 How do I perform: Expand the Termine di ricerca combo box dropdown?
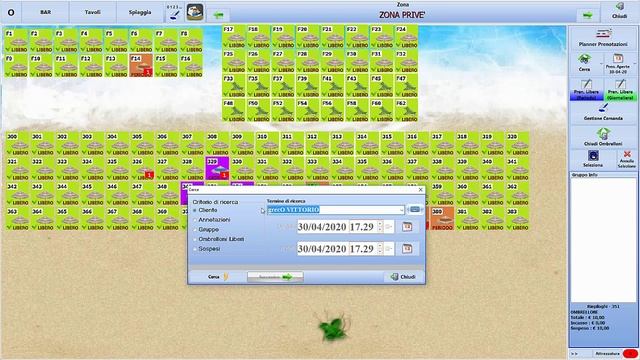coord(401,210)
